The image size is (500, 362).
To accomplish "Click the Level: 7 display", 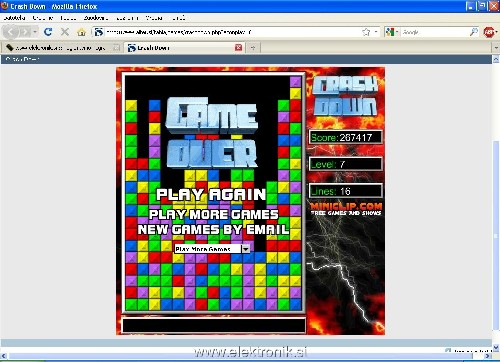I will tap(346, 164).
